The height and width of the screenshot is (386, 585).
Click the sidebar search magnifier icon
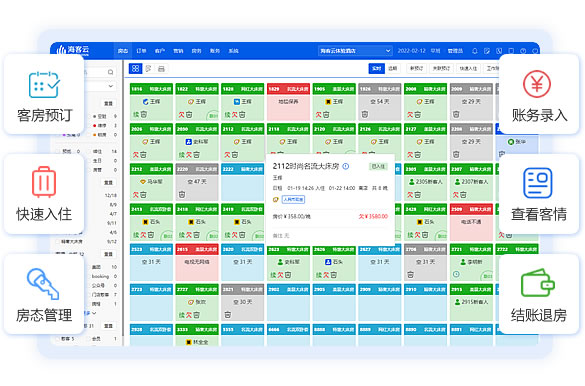click(110, 72)
